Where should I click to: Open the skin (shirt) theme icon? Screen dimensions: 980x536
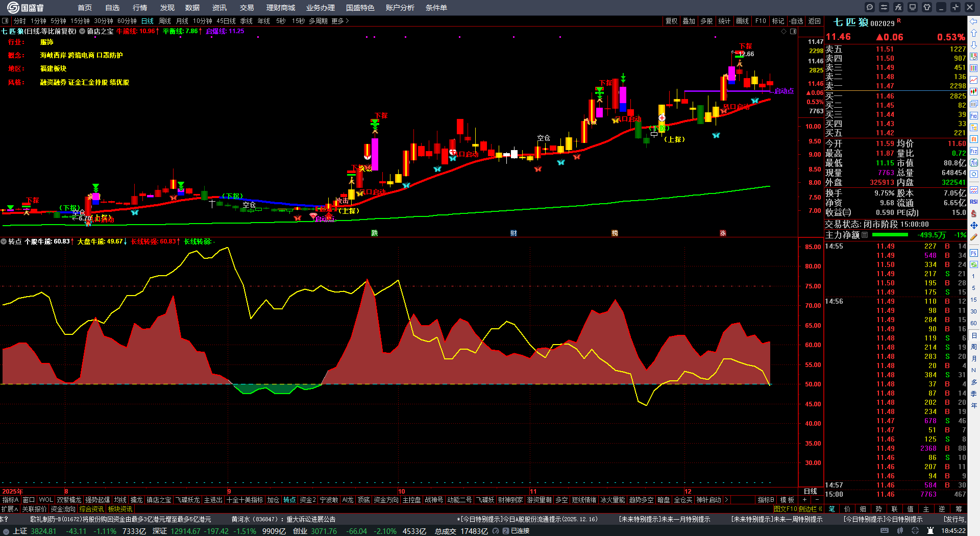click(927, 7)
